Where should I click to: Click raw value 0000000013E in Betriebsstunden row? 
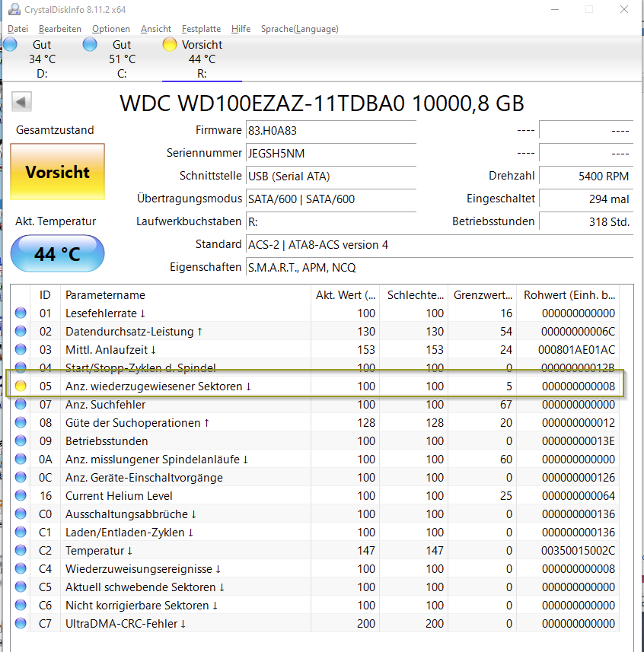pos(579,441)
